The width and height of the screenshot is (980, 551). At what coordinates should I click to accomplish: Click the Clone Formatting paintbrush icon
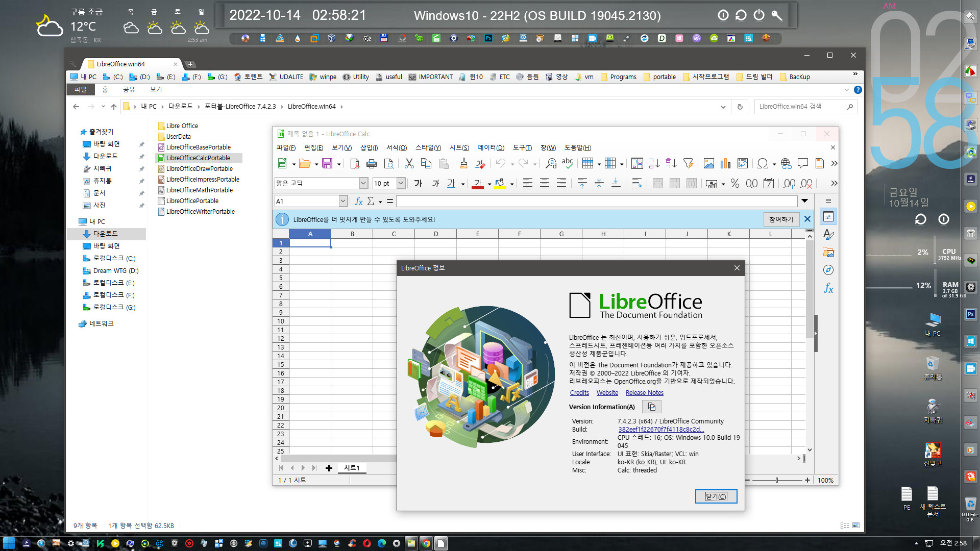463,163
